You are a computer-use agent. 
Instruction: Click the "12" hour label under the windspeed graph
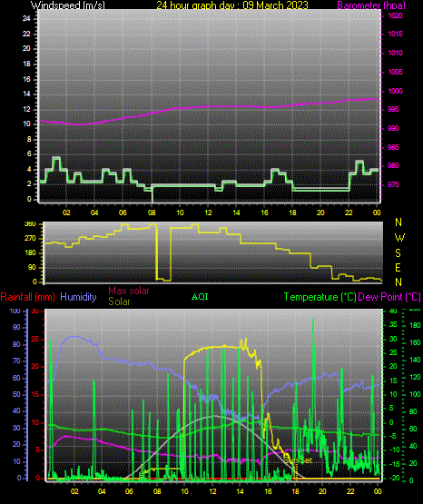208,212
